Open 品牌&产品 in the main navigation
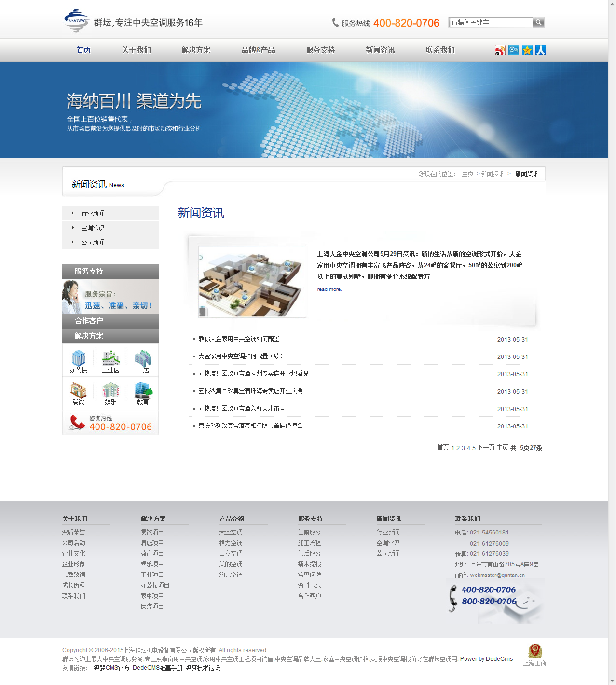 [258, 50]
